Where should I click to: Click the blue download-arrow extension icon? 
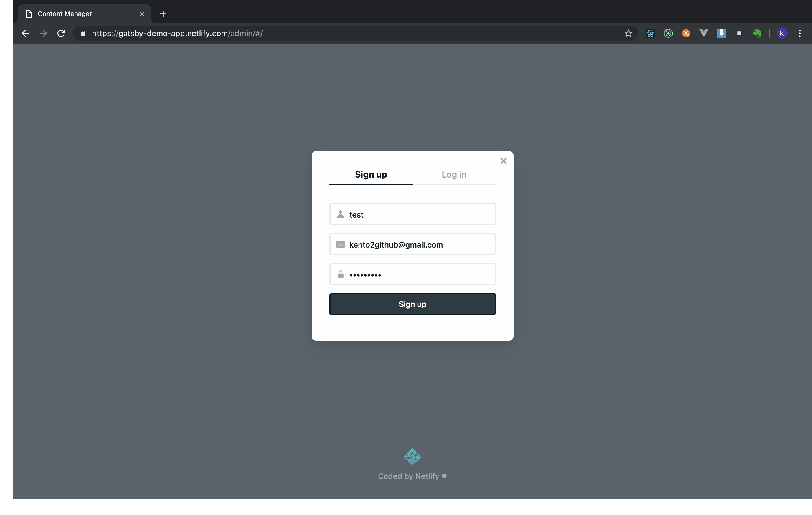pos(721,33)
